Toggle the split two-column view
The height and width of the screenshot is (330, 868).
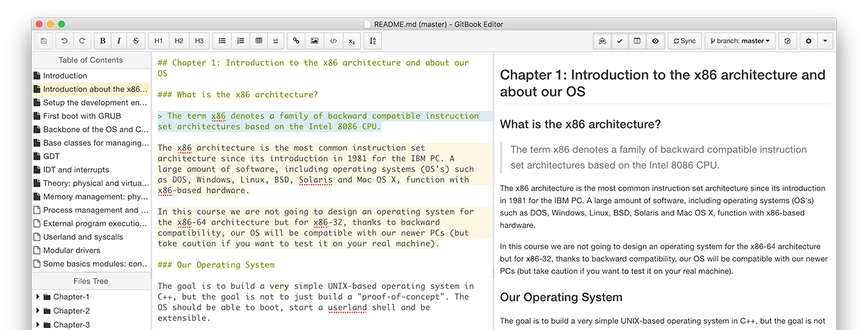coord(637,41)
